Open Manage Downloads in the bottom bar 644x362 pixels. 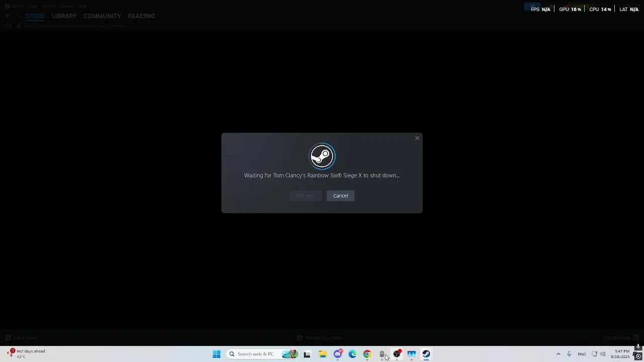coord(319,338)
